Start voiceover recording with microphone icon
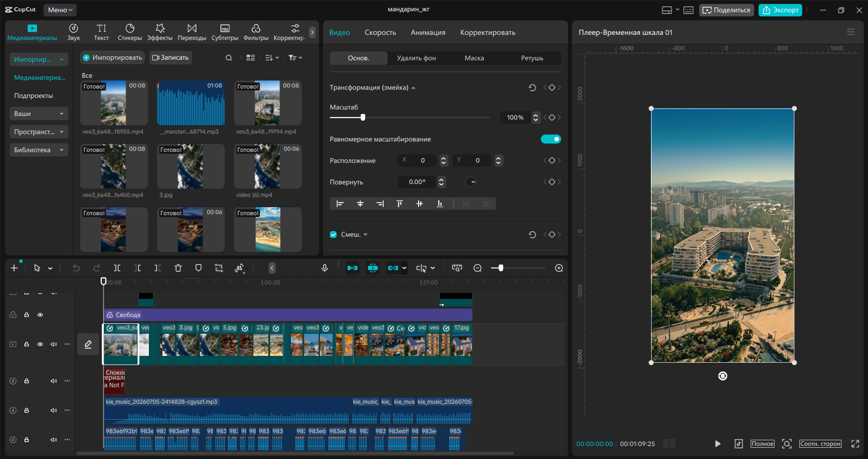The height and width of the screenshot is (459, 868). click(324, 268)
